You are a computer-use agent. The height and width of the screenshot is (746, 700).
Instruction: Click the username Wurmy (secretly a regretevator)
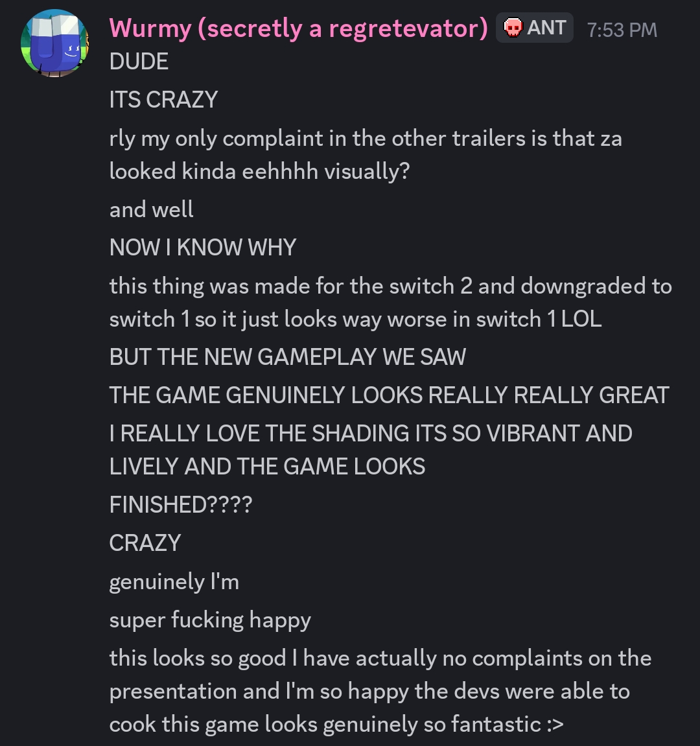click(x=298, y=28)
